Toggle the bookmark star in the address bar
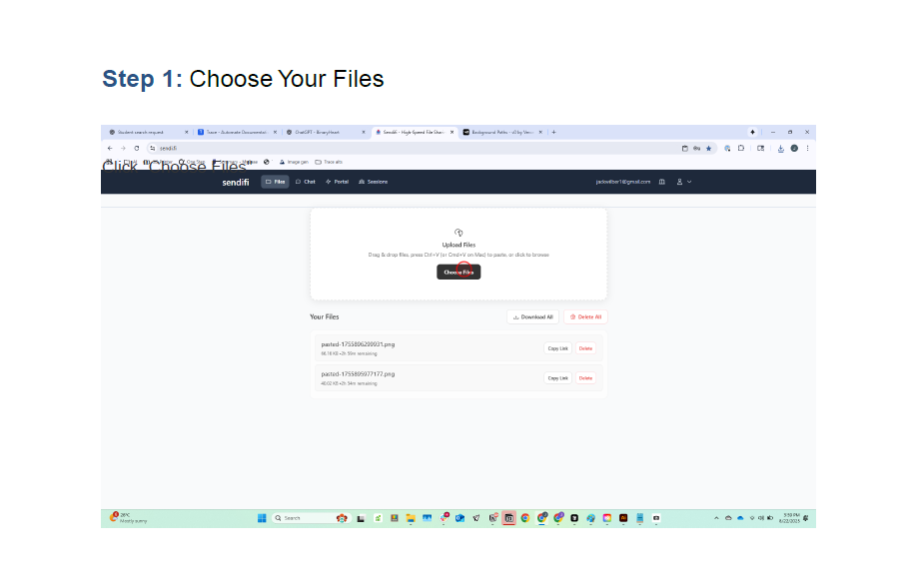Viewport: 920px width, 588px height. [x=708, y=148]
